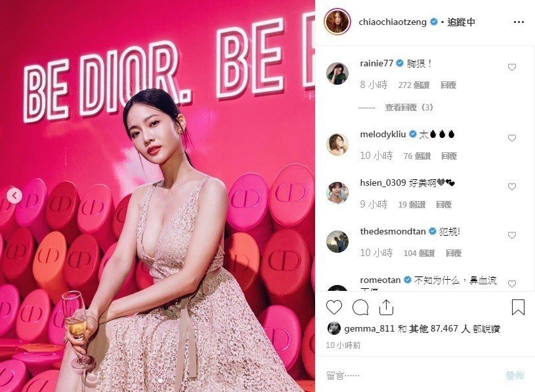Screen dimensions: 535x392
Task: Go to the previous photo with the left arrow
Action: [14, 196]
